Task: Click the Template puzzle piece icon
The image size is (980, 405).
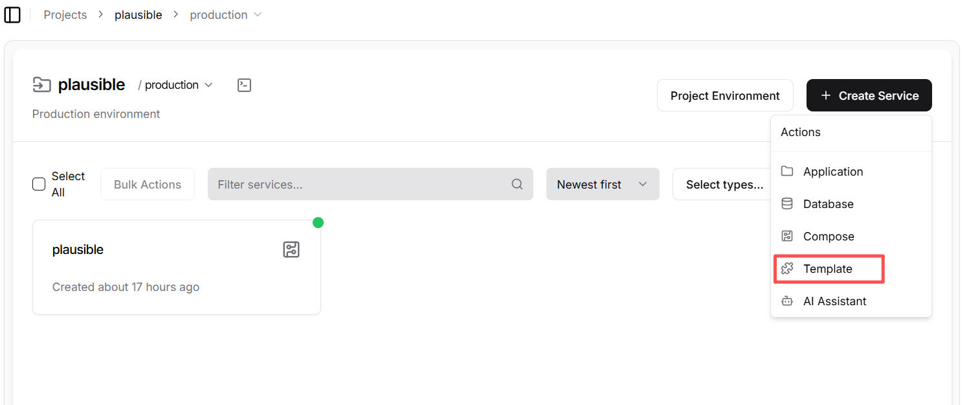Action: coord(787,268)
